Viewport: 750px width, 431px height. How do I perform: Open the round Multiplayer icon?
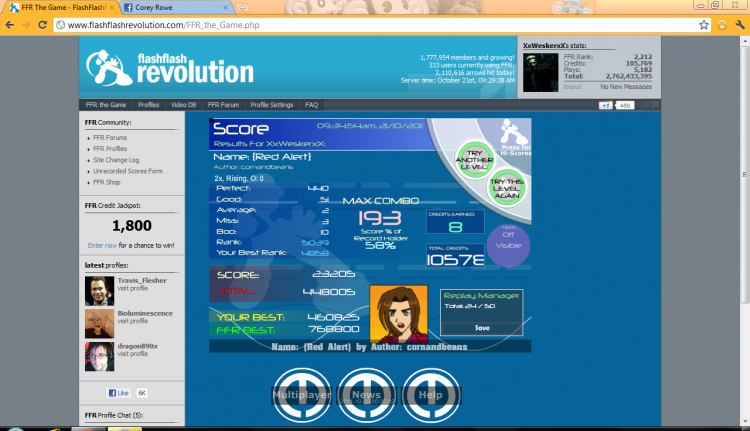[x=302, y=395]
